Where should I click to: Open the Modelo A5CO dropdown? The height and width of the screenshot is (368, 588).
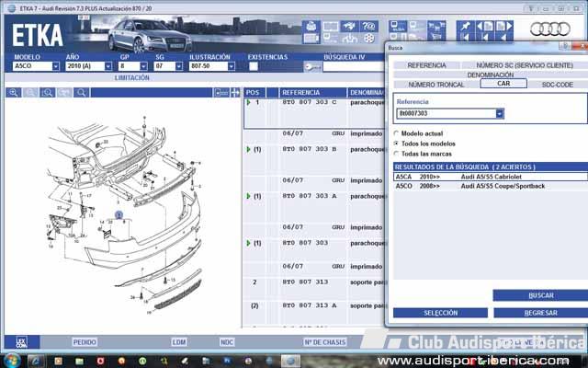[x=55, y=66]
